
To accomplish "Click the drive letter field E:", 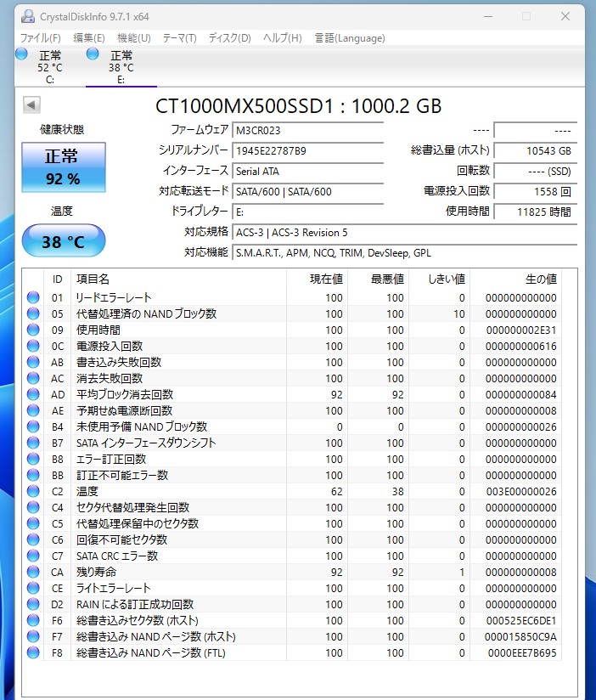I will pos(308,212).
